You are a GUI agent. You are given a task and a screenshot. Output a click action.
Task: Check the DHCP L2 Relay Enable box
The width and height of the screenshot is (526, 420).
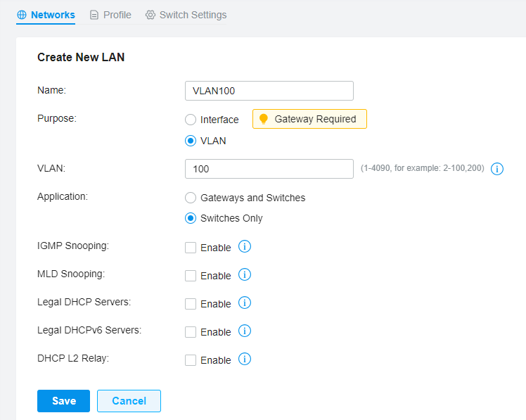(191, 361)
